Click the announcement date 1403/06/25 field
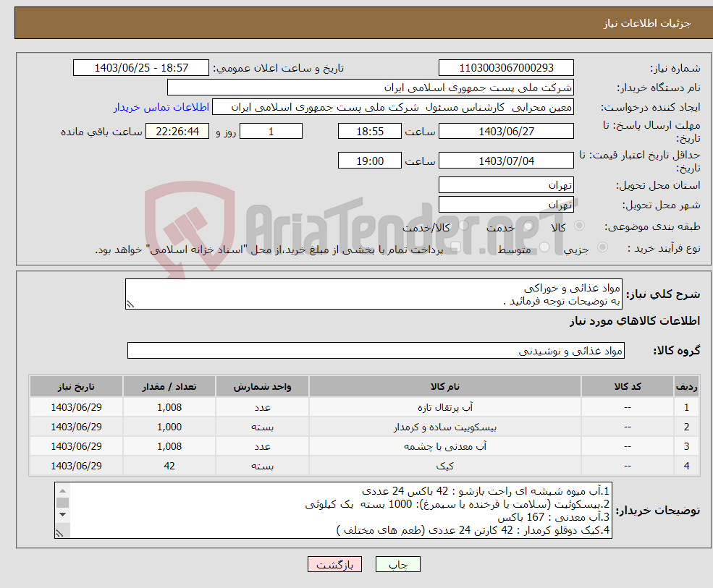Viewport: 713px width, 588px height. [x=141, y=68]
